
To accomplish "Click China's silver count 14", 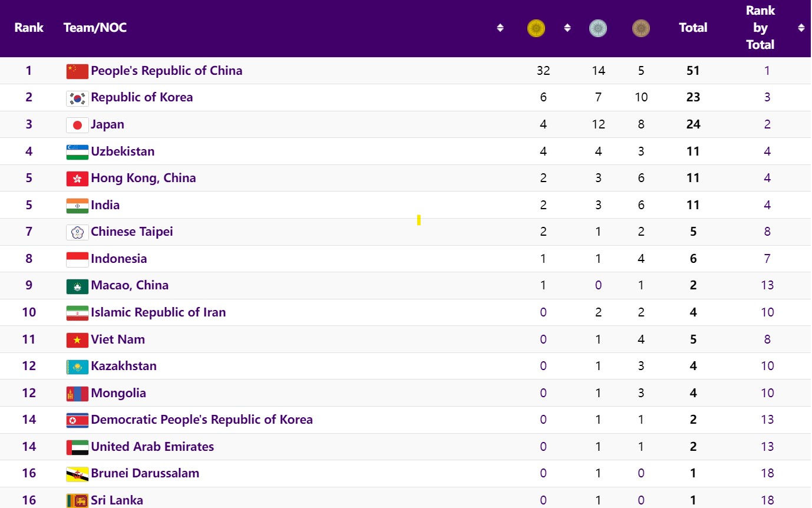I will click(598, 71).
